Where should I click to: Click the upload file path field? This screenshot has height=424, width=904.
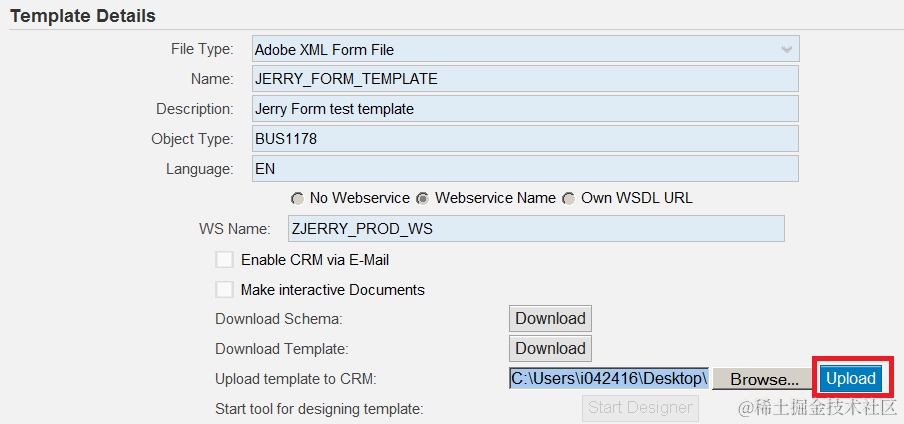pos(609,378)
